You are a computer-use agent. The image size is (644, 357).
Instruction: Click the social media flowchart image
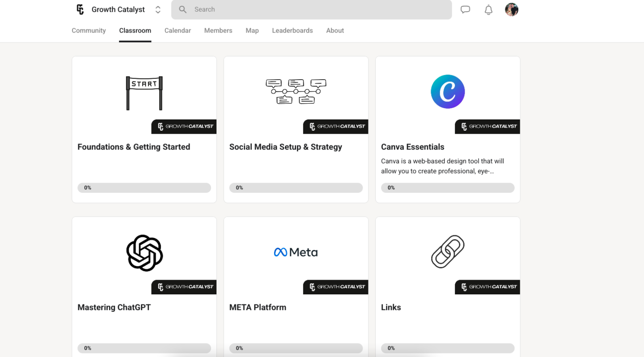click(x=296, y=91)
